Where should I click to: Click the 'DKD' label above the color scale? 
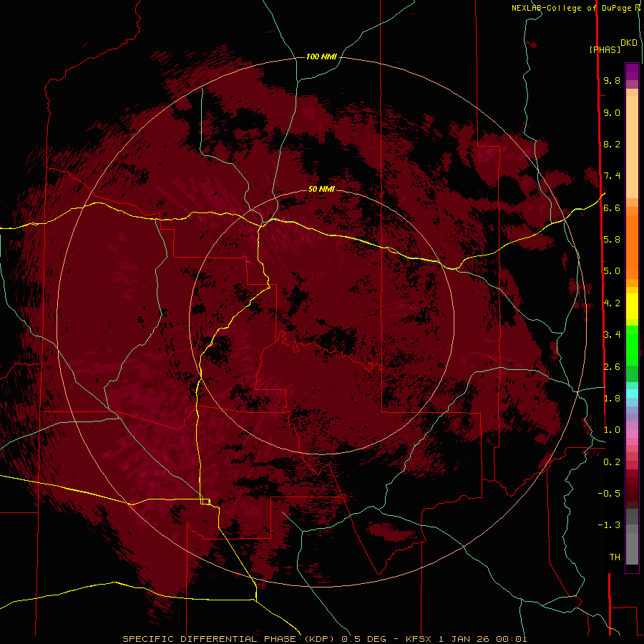point(629,43)
